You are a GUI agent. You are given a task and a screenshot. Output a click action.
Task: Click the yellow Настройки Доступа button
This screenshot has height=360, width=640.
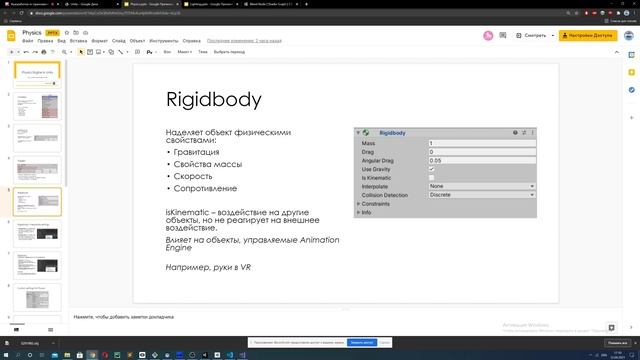point(588,36)
